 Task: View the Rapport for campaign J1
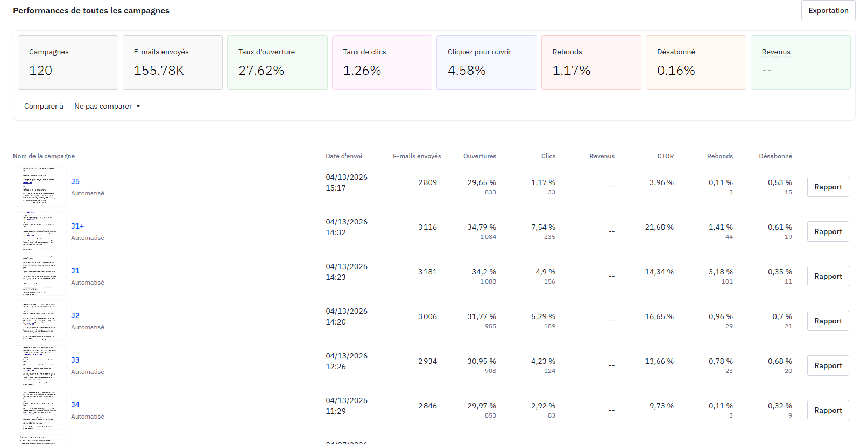point(828,276)
